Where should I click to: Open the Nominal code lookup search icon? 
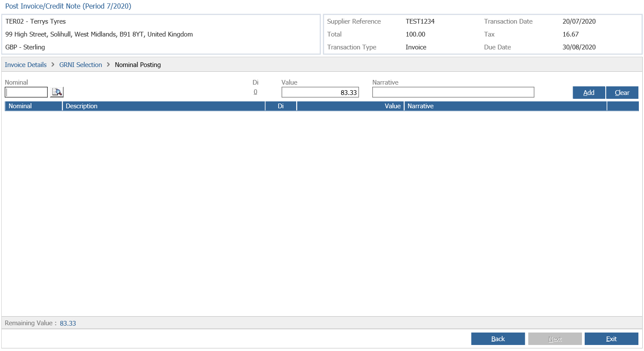[56, 92]
